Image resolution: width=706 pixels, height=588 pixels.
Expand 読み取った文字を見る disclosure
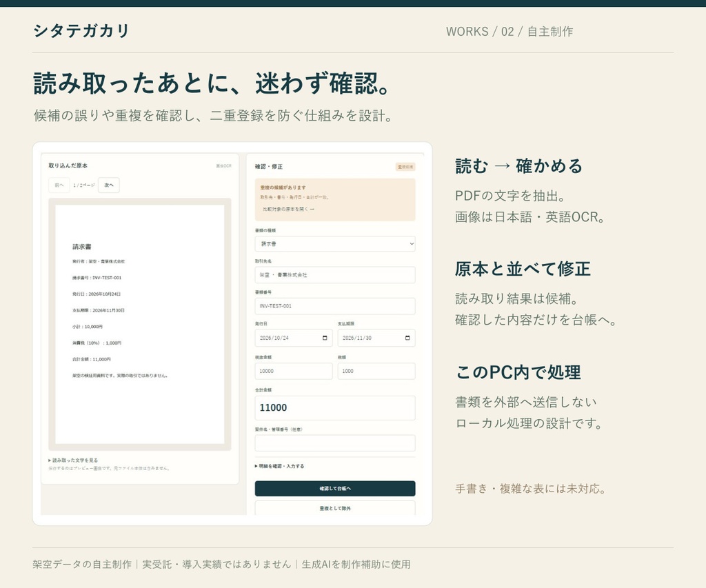73,460
